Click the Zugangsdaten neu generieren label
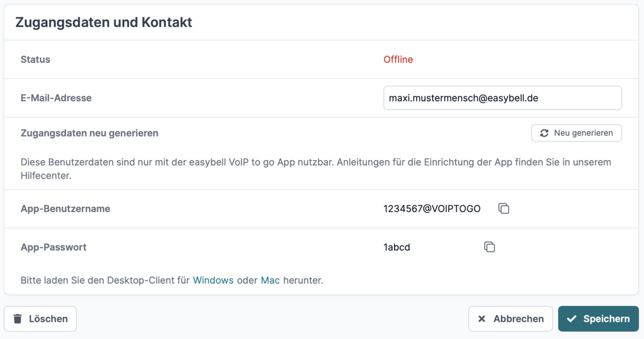This screenshot has height=339, width=644. coord(90,133)
